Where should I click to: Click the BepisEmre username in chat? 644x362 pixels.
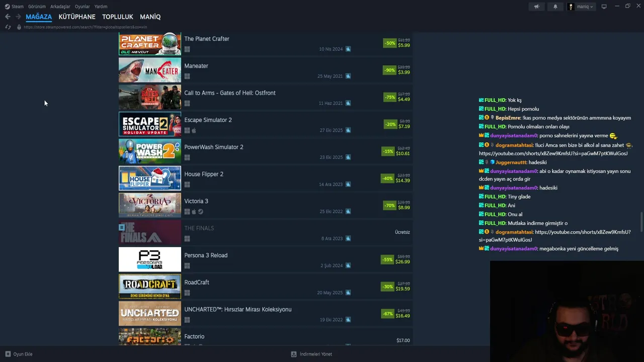[508, 118]
